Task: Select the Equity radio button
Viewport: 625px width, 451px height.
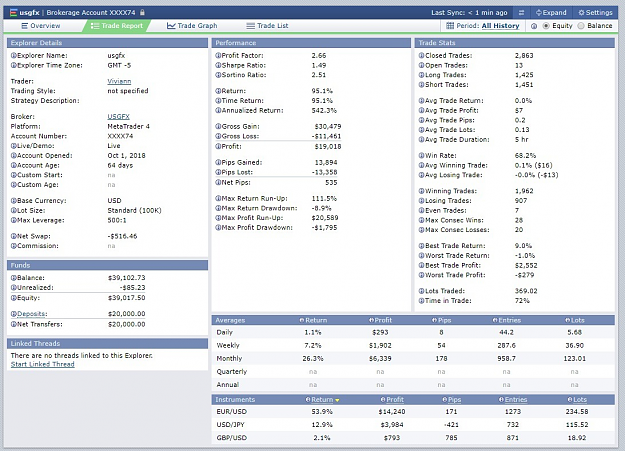Action: 546,26
